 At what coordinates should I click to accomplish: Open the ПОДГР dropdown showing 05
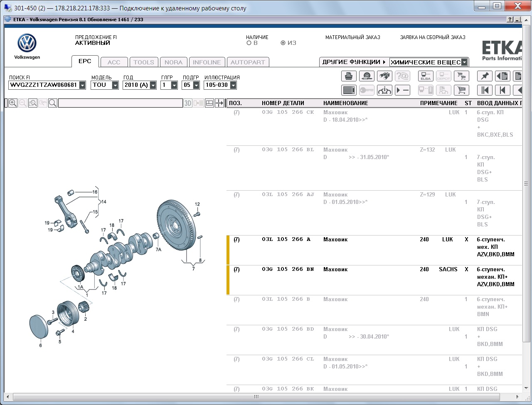(196, 85)
